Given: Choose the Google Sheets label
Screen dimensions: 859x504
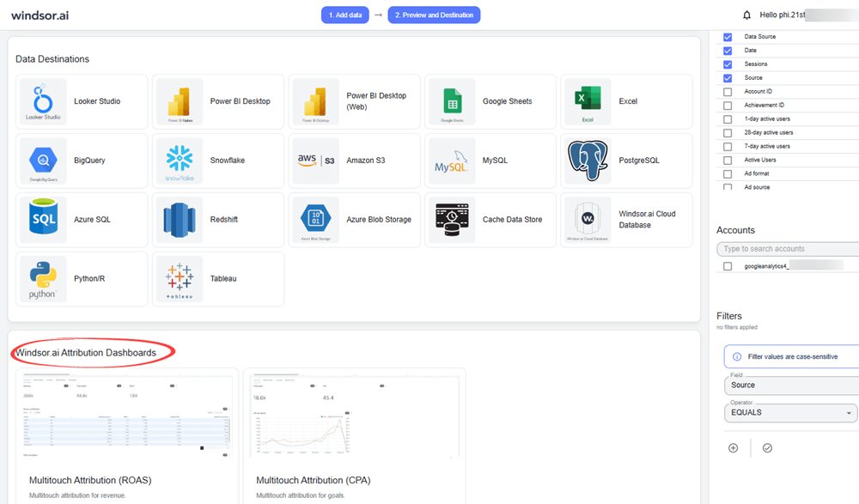Looking at the screenshot, I should click(508, 101).
